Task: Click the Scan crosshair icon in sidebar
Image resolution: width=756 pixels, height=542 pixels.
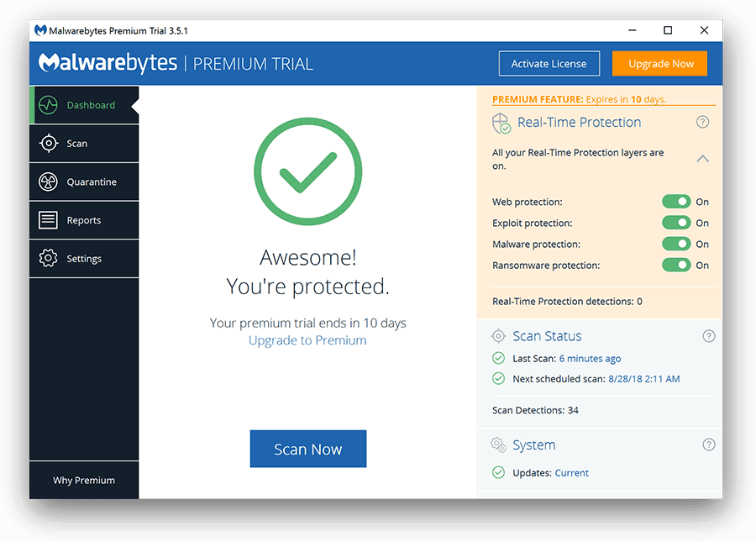Action: (x=49, y=143)
